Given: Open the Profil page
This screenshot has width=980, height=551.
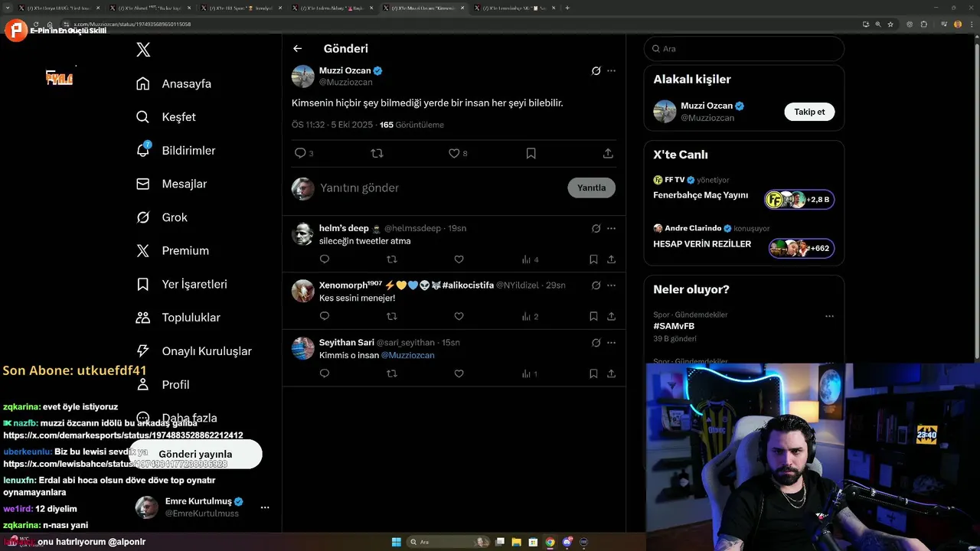Looking at the screenshot, I should coord(163,385).
